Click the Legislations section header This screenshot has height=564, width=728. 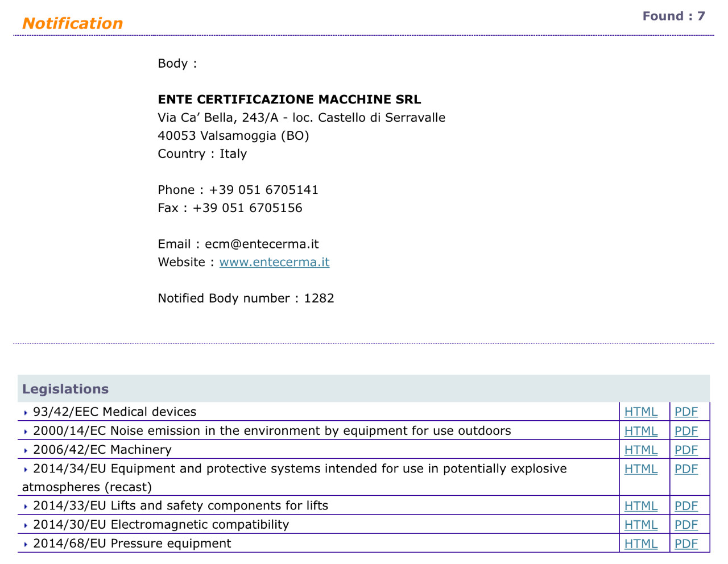tap(65, 389)
